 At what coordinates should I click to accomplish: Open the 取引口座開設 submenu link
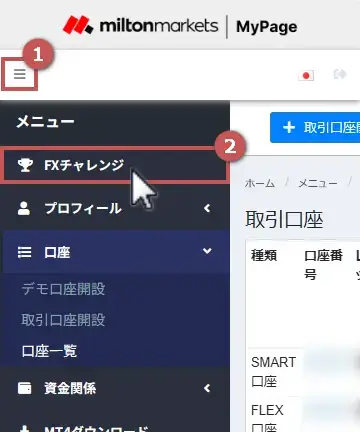click(x=63, y=320)
